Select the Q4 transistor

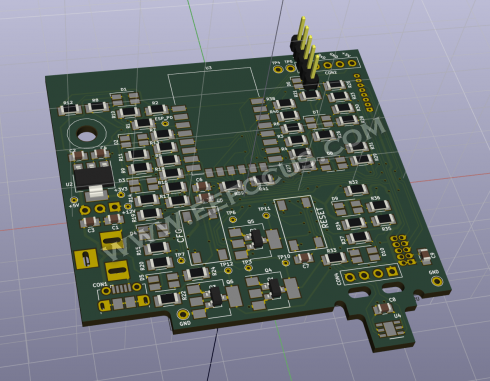pos(275,287)
